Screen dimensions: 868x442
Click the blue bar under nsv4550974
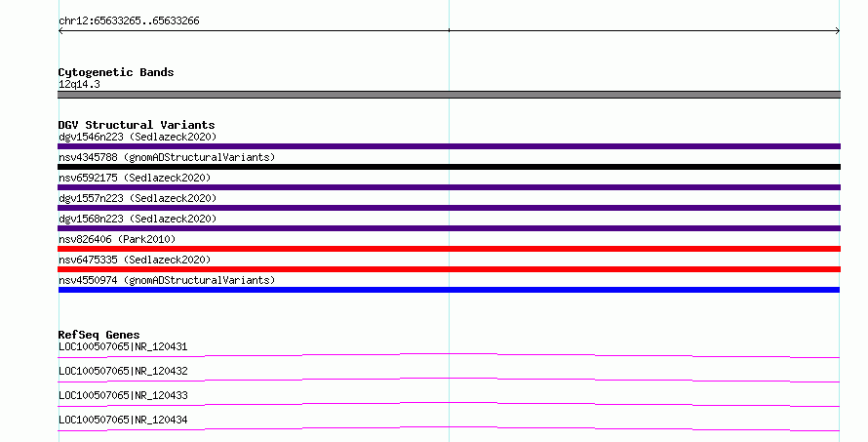[x=449, y=290]
